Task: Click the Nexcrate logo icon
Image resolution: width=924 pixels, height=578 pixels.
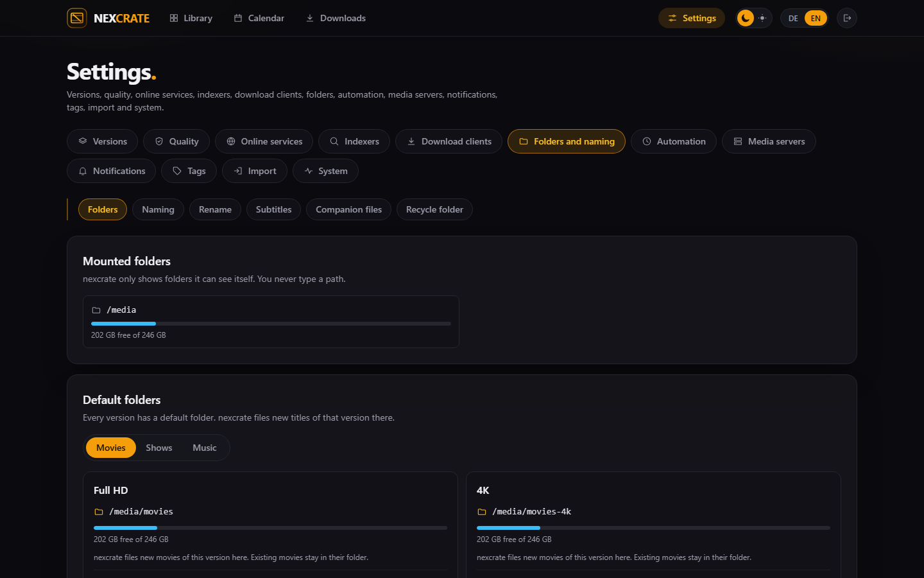Action: click(x=77, y=18)
